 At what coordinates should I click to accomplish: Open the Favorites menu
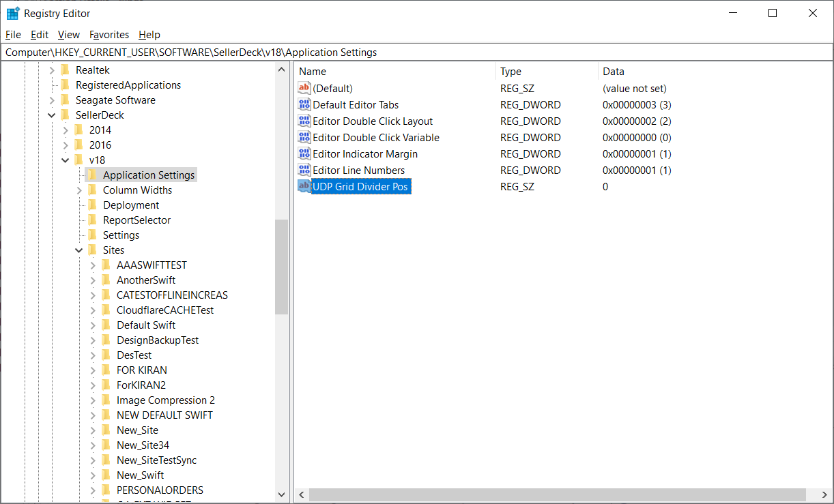point(109,35)
